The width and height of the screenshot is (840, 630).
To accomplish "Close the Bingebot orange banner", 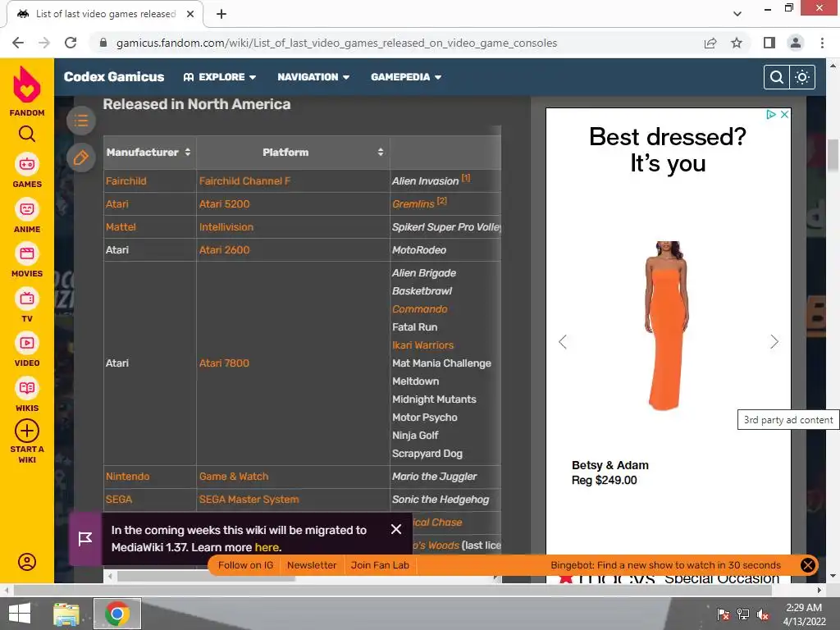I will point(808,565).
